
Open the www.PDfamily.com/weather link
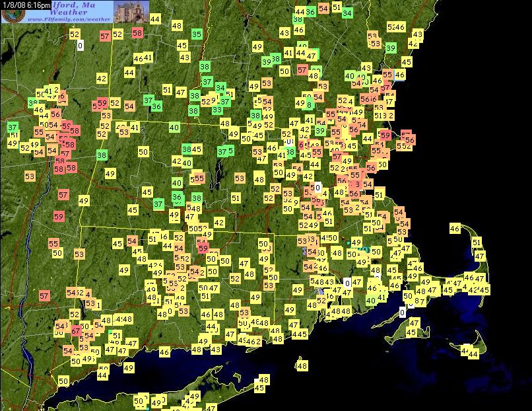pyautogui.click(x=69, y=20)
